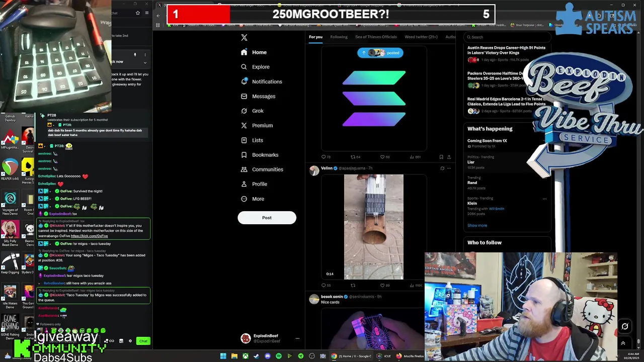This screenshot has width=644, height=362.
Task: Share the Solana logo post
Action: [x=449, y=157]
